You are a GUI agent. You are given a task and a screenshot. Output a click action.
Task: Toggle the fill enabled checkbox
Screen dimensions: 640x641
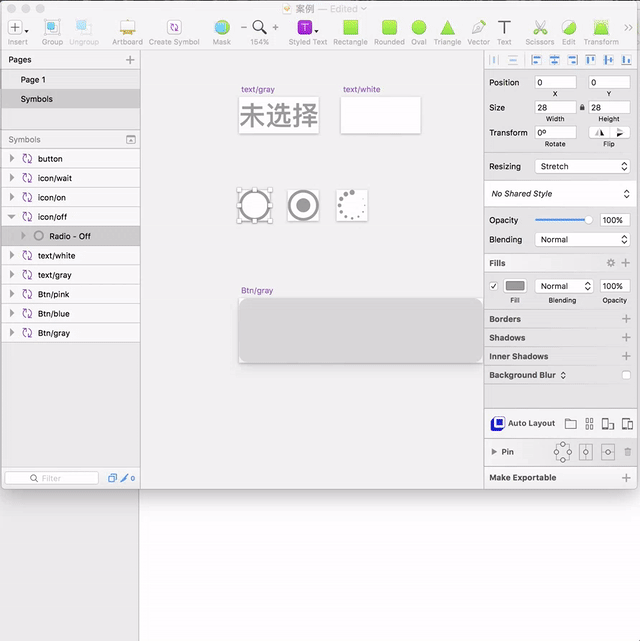point(494,286)
